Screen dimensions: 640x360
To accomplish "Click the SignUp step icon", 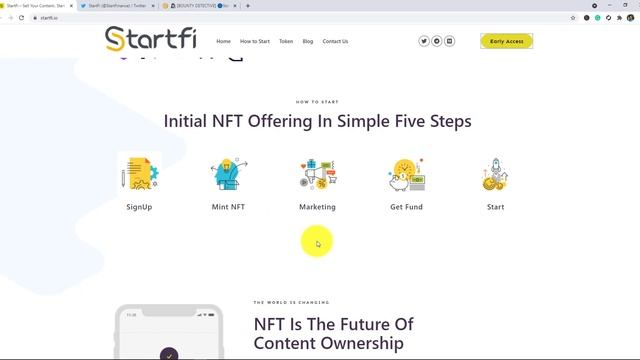I will point(140,174).
